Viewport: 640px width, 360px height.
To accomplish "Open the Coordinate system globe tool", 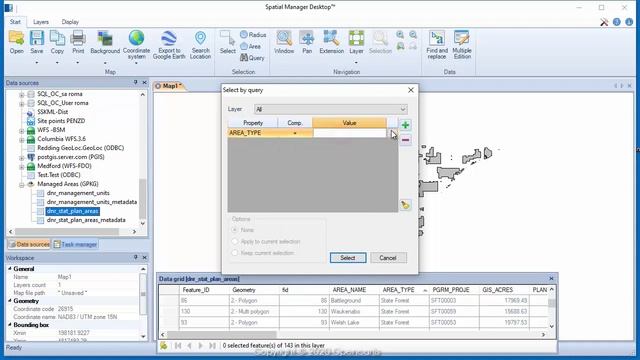I will [x=136, y=38].
